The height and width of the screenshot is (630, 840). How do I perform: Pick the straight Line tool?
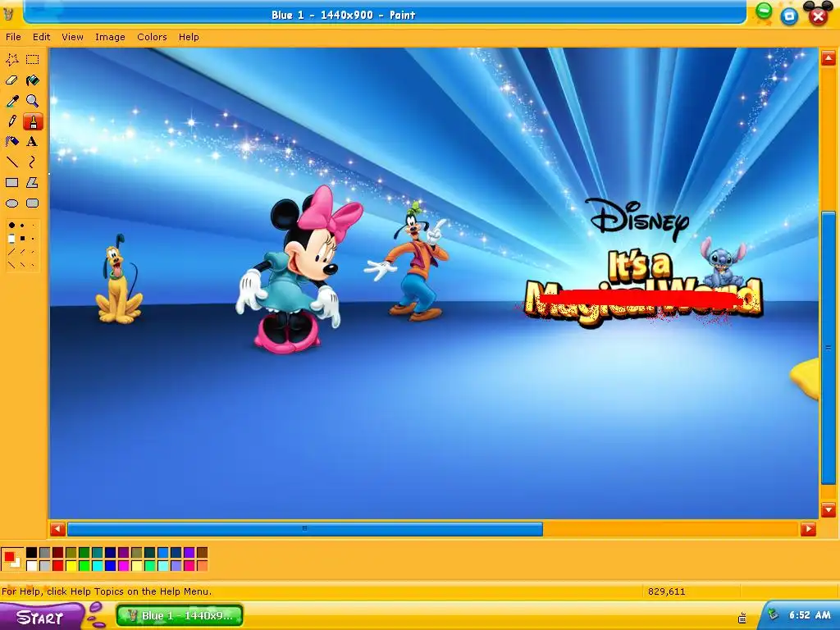(11, 162)
